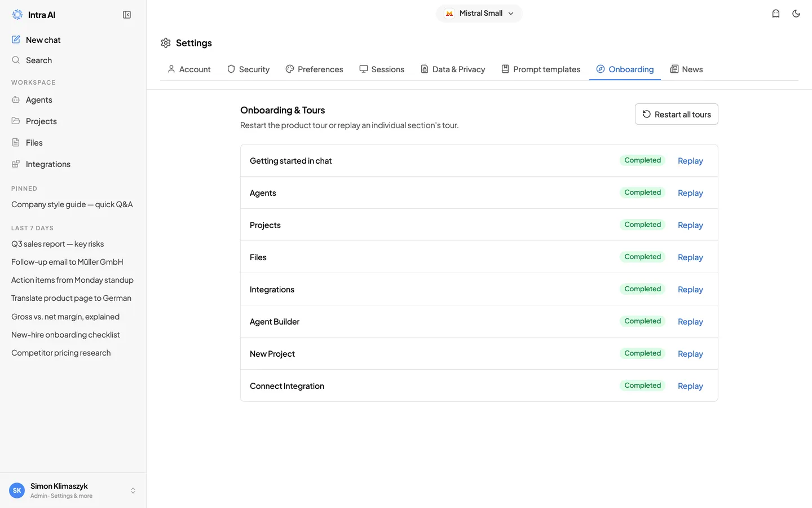
Task: Collapse the sidebar using the panel icon
Action: (x=127, y=15)
